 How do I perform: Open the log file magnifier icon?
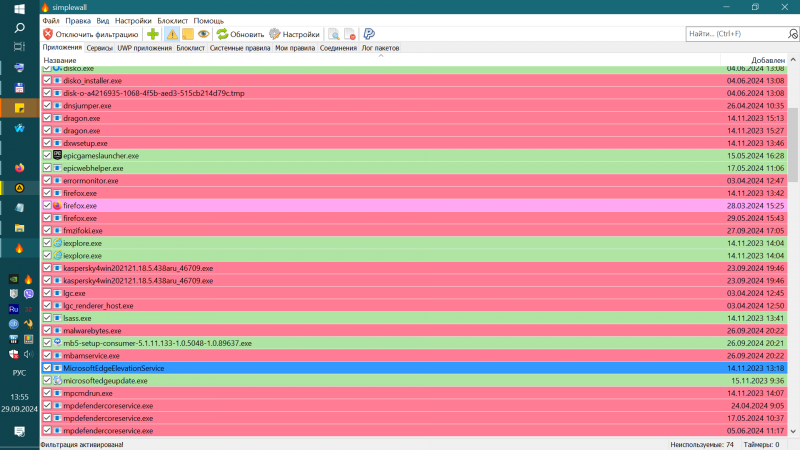pyautogui.click(x=334, y=34)
